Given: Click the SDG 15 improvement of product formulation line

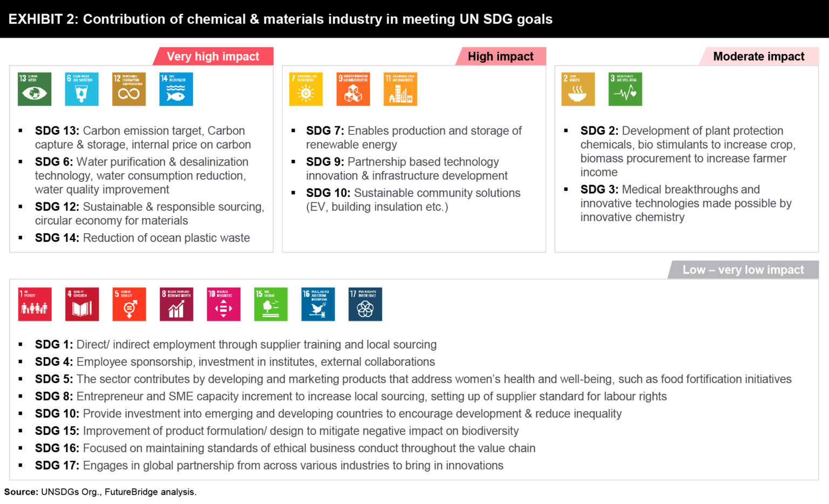Looking at the screenshot, I should tap(276, 431).
